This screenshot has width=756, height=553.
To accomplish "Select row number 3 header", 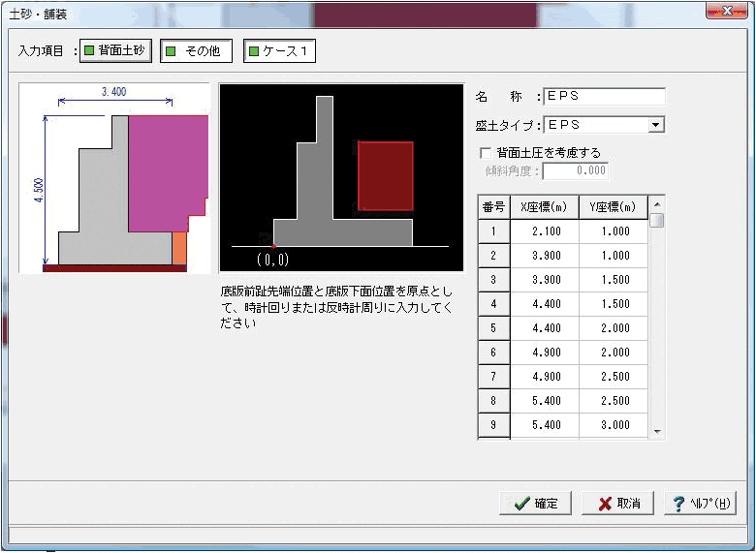I will pos(493,280).
